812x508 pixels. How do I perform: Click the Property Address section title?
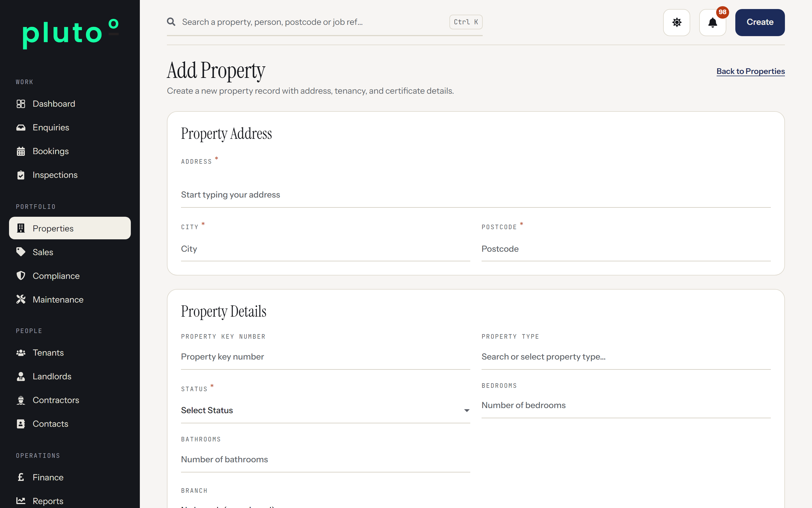tap(226, 134)
